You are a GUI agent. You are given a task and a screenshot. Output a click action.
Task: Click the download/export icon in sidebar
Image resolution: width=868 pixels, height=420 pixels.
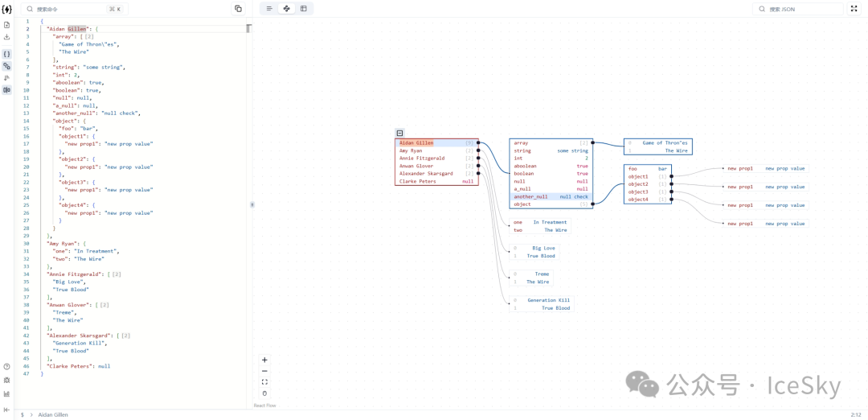pyautogui.click(x=7, y=37)
